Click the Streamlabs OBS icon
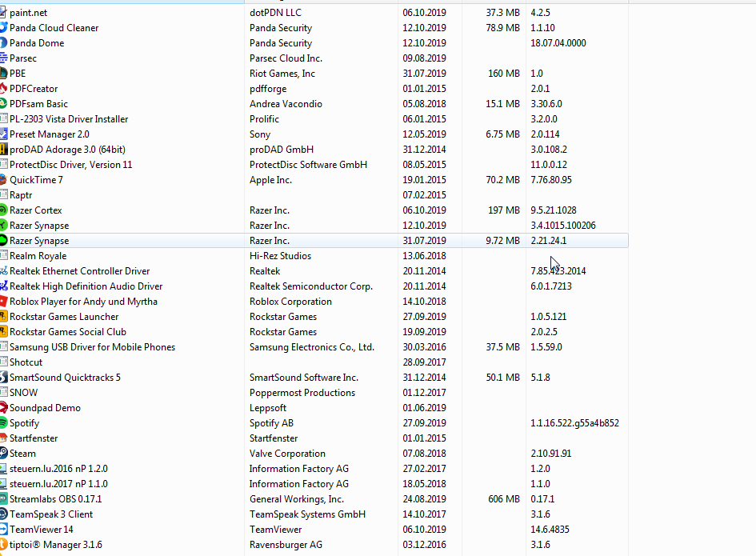 point(3,498)
